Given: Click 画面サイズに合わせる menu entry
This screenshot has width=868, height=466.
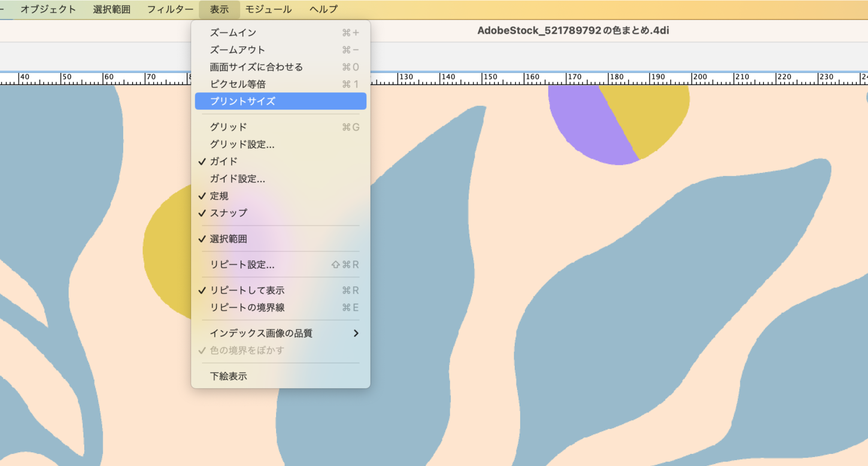Looking at the screenshot, I should point(256,67).
